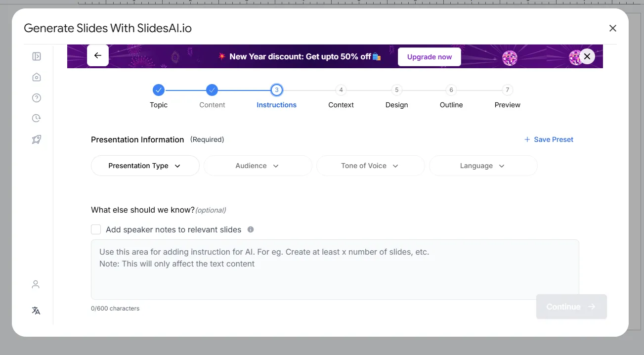
Task: Open the Audience dropdown
Action: pos(258,166)
